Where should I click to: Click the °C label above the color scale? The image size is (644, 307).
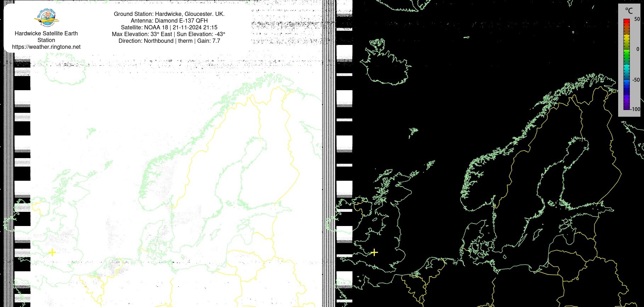[x=628, y=11]
